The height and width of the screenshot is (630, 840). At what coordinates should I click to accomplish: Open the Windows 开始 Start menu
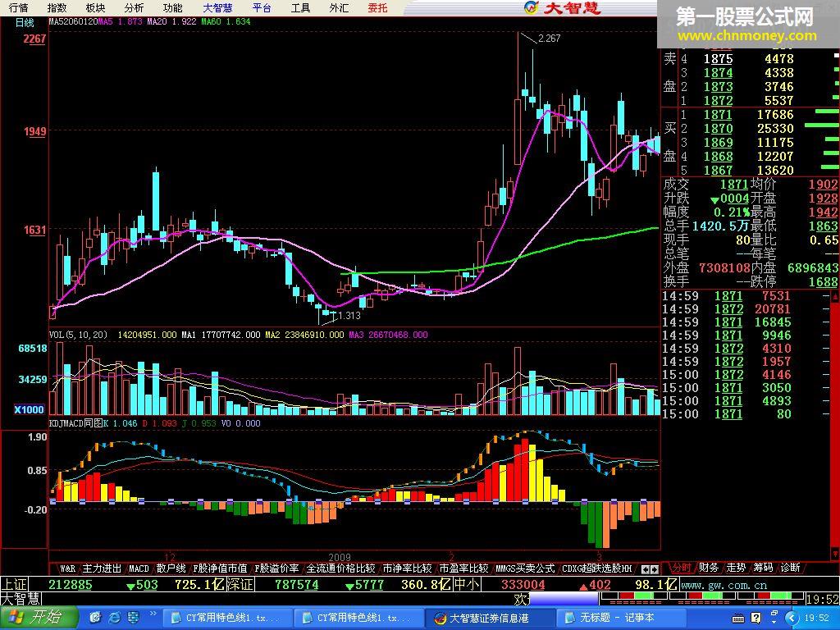tap(38, 618)
